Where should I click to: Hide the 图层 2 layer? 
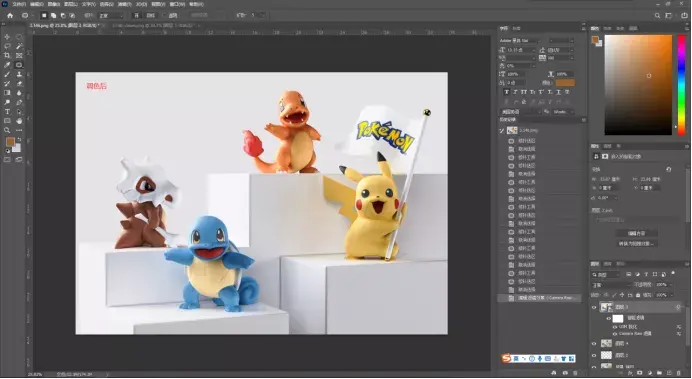tap(594, 355)
